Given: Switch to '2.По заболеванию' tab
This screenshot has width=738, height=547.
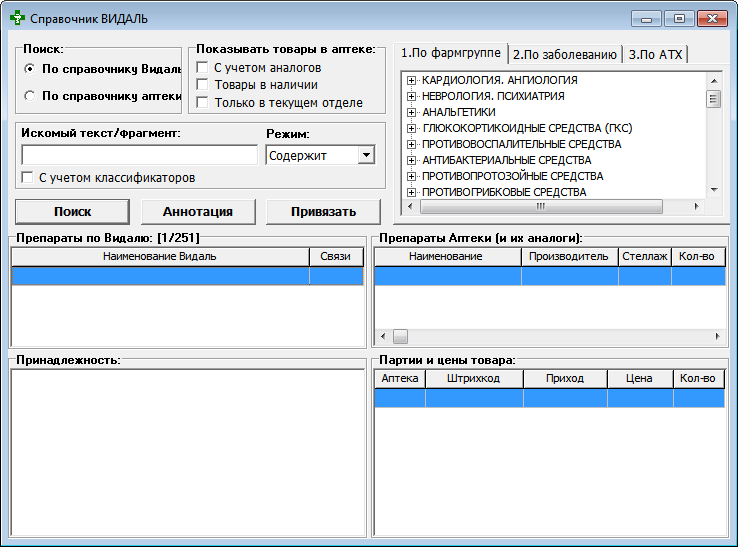Looking at the screenshot, I should coord(564,54).
